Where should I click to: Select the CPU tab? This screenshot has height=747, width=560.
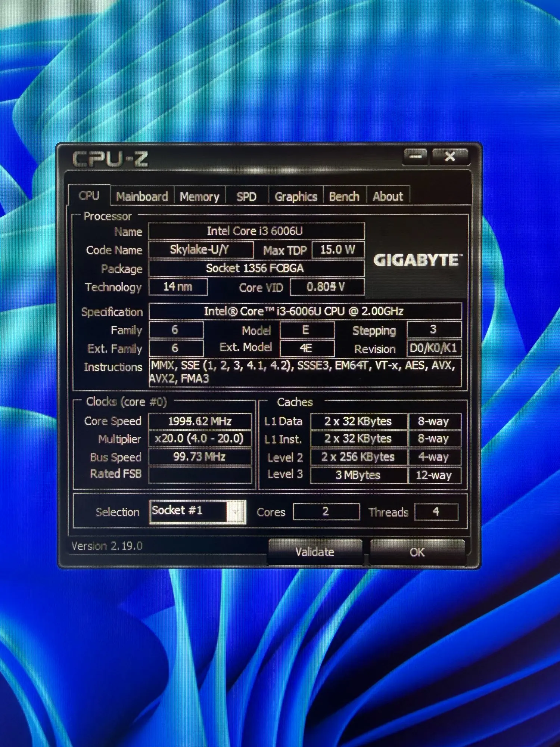89,195
